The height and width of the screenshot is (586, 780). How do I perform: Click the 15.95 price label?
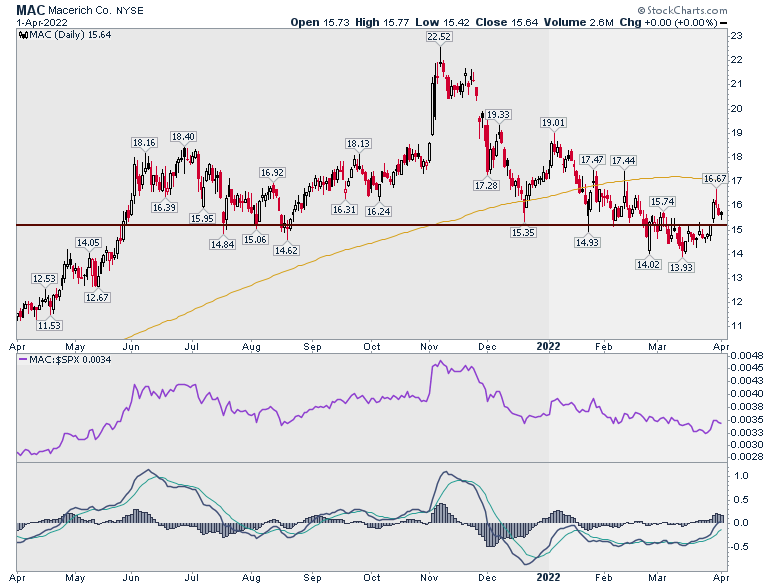click(202, 218)
